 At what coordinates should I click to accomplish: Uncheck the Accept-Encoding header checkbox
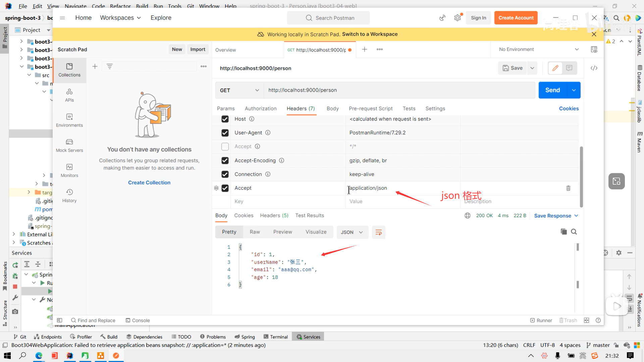click(225, 161)
